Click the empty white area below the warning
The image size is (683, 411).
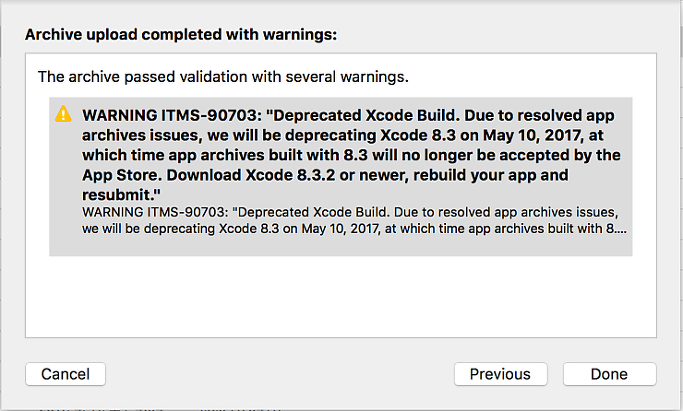[341, 296]
